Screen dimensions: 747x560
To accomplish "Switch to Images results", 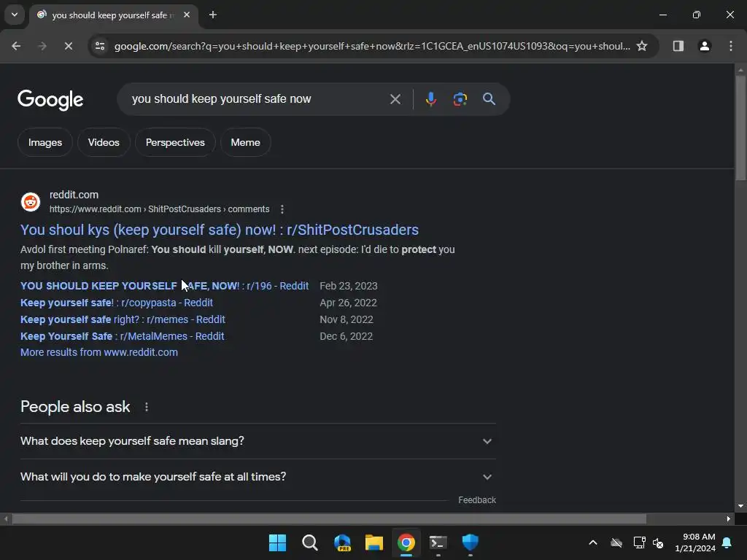I will [44, 142].
